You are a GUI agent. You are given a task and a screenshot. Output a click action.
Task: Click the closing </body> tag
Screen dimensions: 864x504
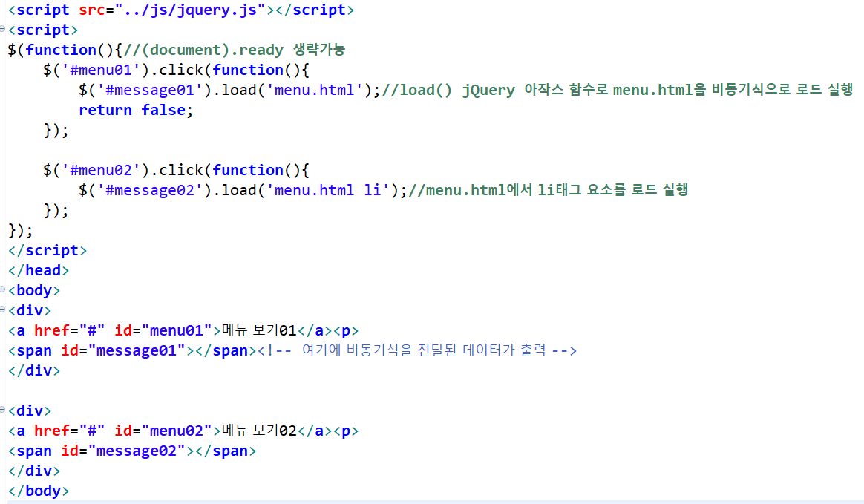point(39,491)
